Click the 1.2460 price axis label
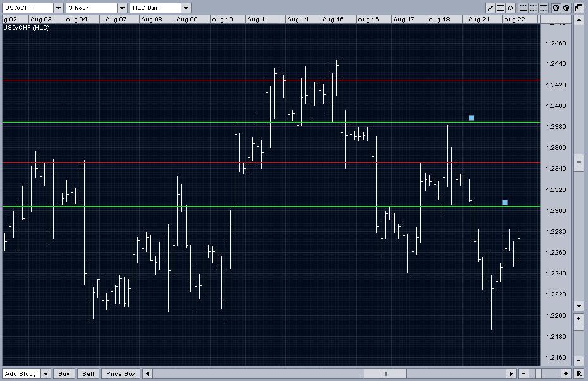The width and height of the screenshot is (588, 381). 556,43
